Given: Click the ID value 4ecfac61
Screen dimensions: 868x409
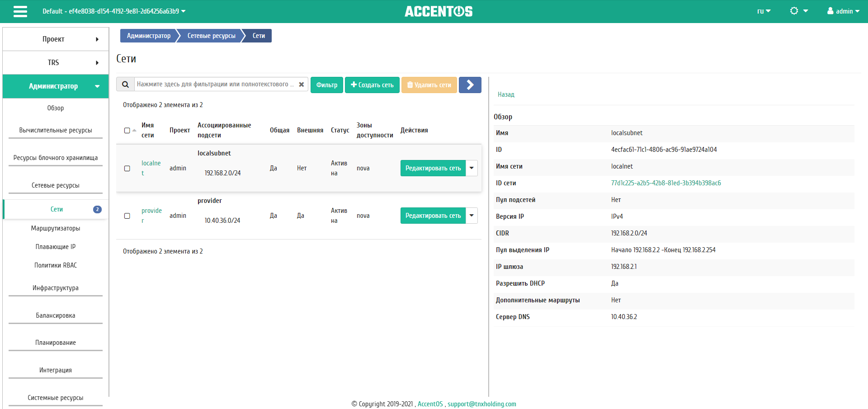Looking at the screenshot, I should [664, 150].
